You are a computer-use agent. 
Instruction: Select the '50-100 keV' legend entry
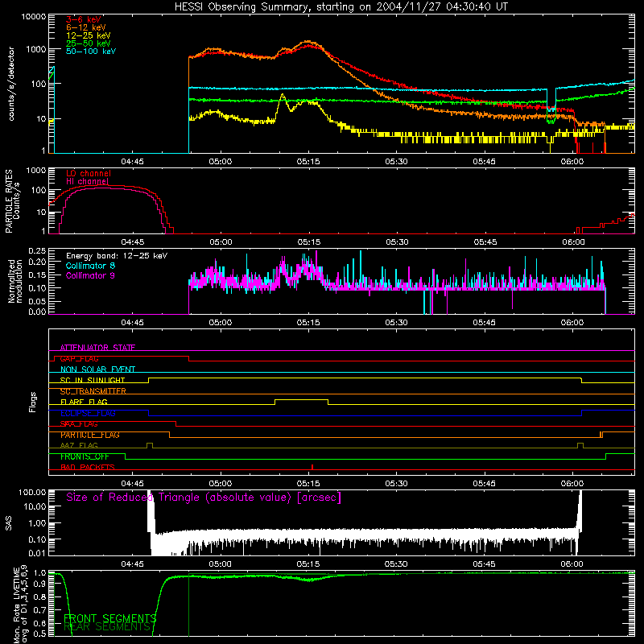(91, 52)
